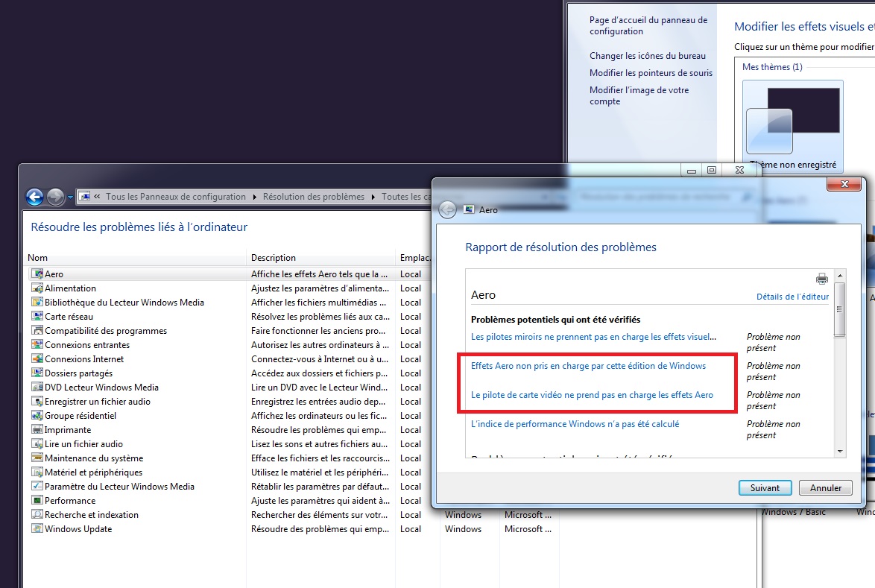Click the Alimentation troubleshooter icon
Image resolution: width=875 pixels, height=588 pixels.
[37, 288]
